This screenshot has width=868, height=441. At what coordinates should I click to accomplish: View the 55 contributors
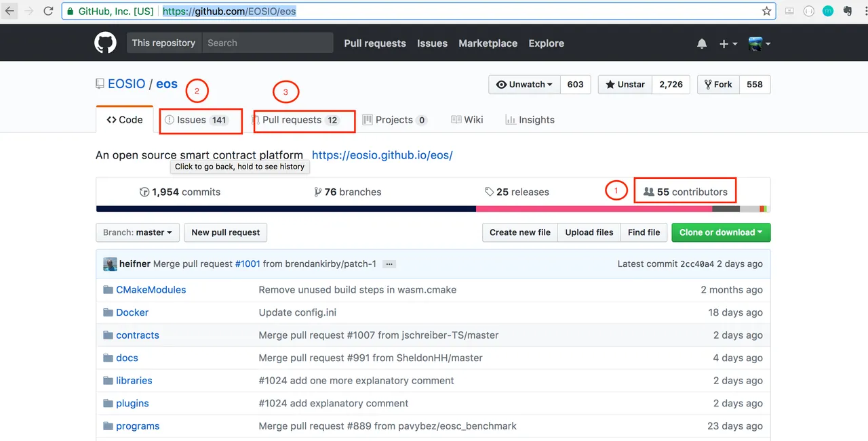(685, 192)
